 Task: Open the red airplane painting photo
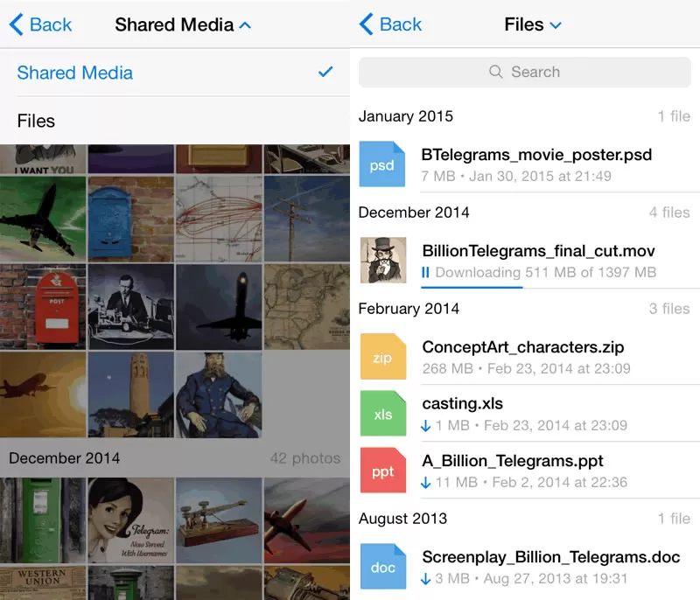pos(307,520)
